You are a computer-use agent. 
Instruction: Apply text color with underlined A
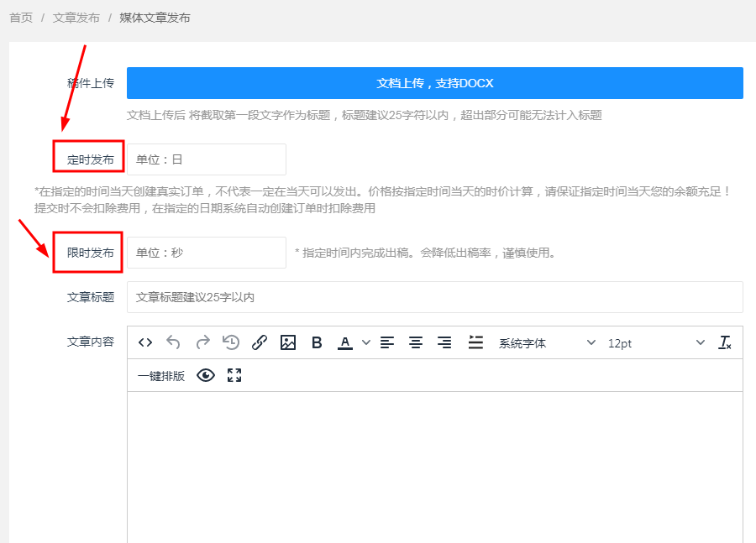pos(344,342)
